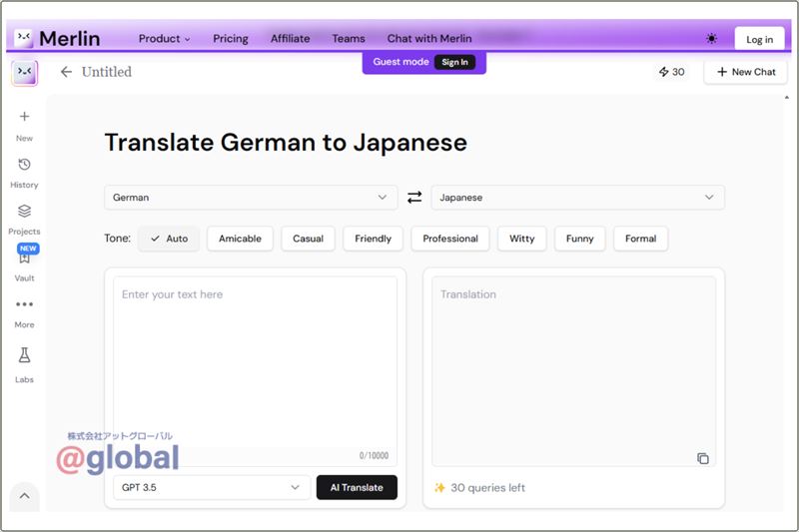Swap the German and Japanese languages
The height and width of the screenshot is (532, 799).
click(x=414, y=197)
